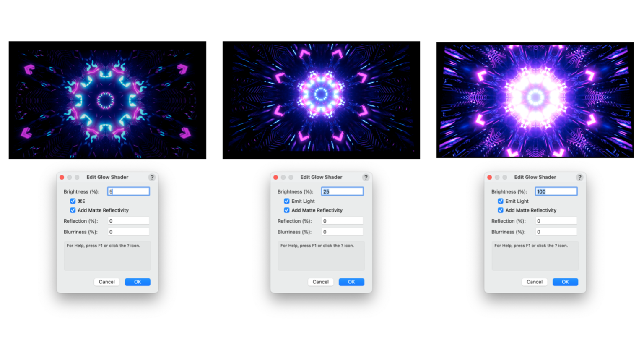Image resolution: width=644 pixels, height=364 pixels.
Task: Disable Add Matte Reflectivity in the right dialog
Action: pyautogui.click(x=501, y=210)
